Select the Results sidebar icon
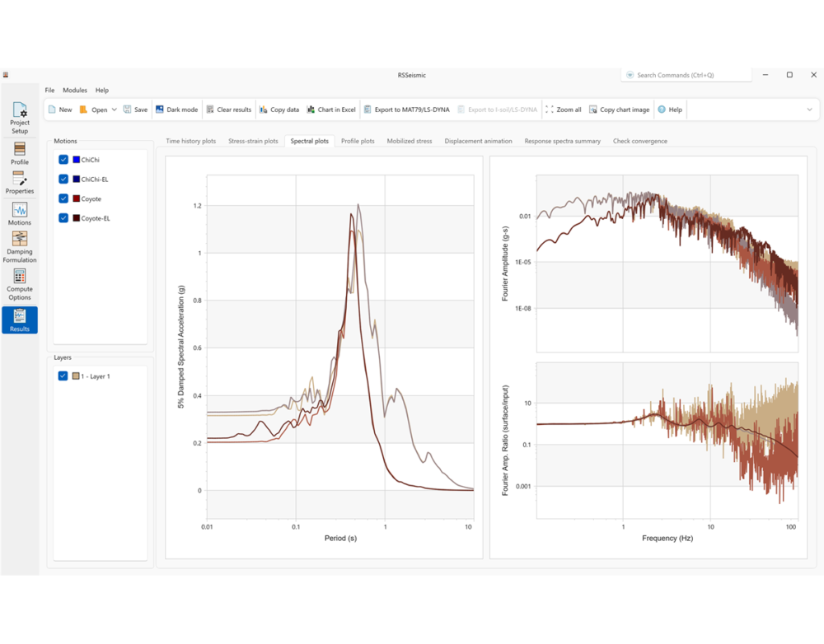The image size is (824, 644). (19, 320)
